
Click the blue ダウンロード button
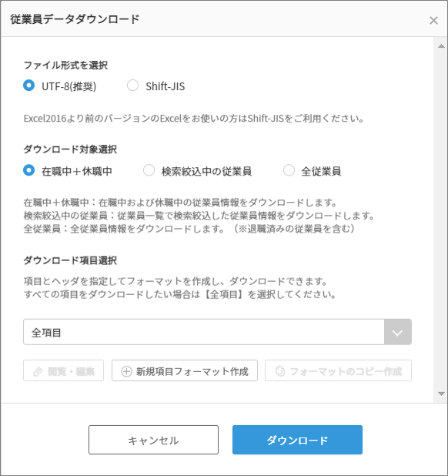[x=297, y=440]
